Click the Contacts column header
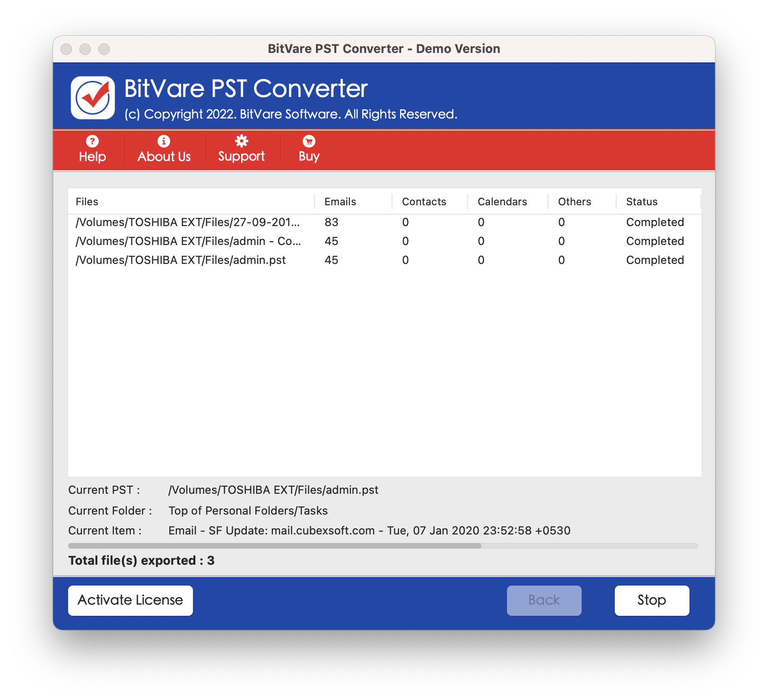This screenshot has width=768, height=700. 424,201
